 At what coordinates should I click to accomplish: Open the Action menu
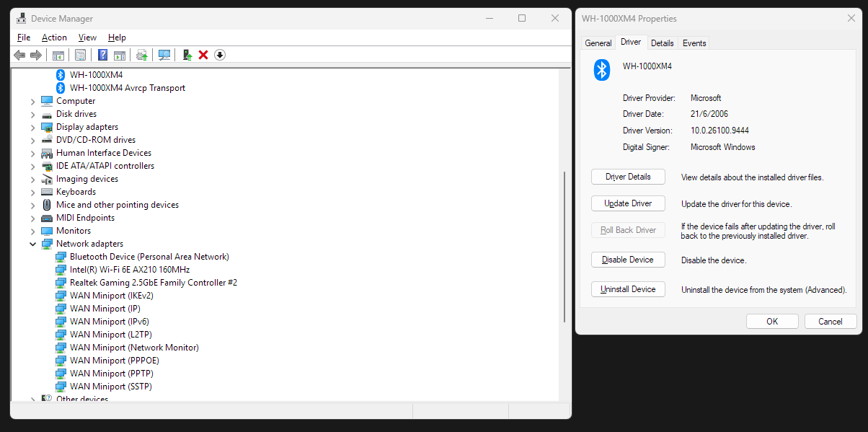pyautogui.click(x=54, y=38)
